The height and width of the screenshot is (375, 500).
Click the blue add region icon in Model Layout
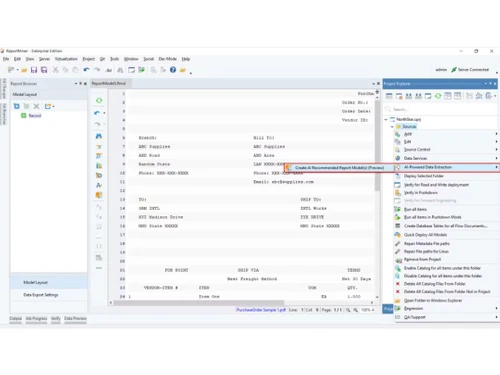coord(16,106)
